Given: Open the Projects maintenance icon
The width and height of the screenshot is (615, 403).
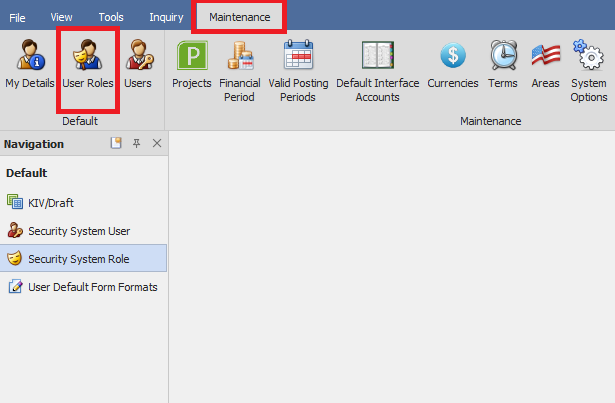Looking at the screenshot, I should tap(192, 65).
